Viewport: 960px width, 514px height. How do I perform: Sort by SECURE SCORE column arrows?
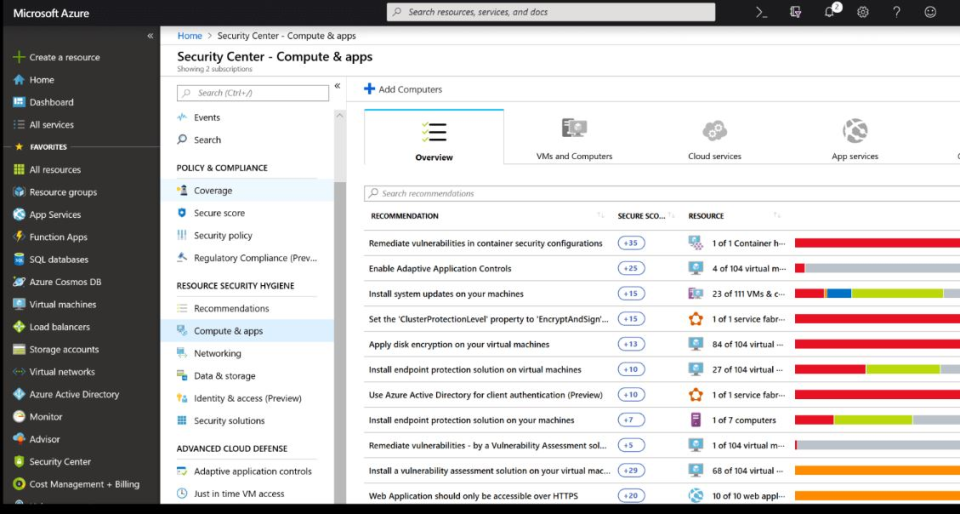671,216
